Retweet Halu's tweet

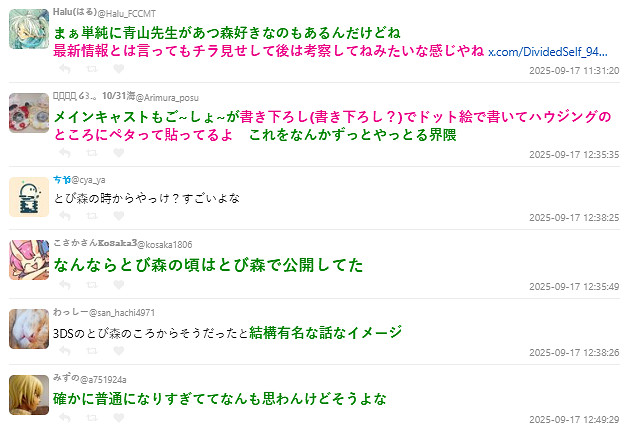92,69
